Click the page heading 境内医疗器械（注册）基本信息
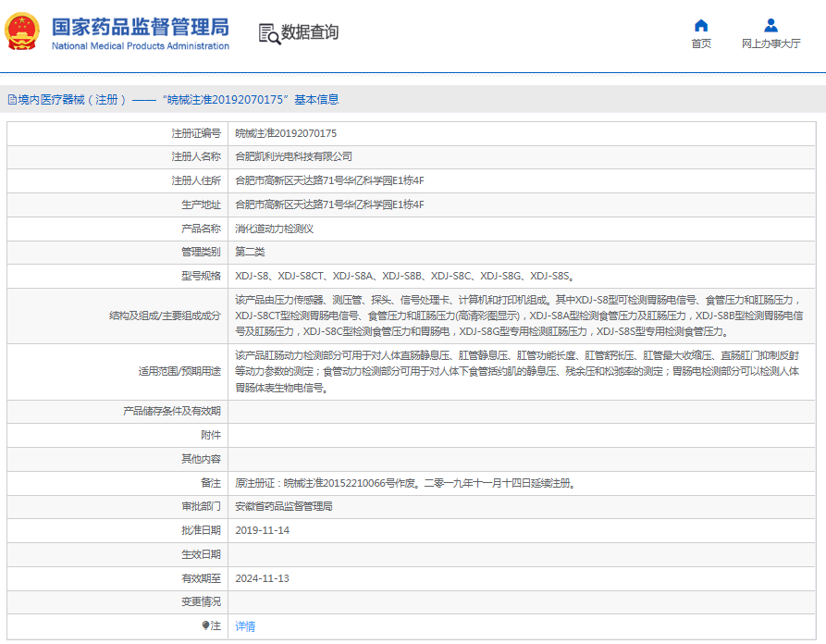826x644 pixels. 178,100
